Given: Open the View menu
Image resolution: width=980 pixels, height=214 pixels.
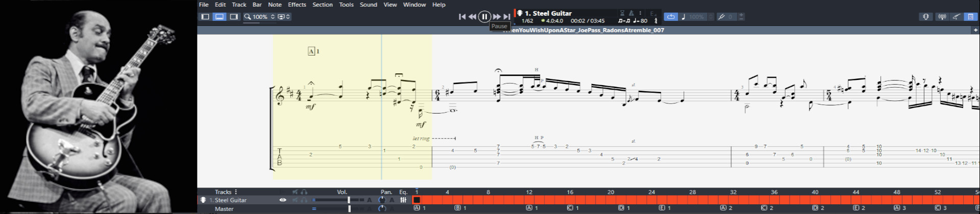Looking at the screenshot, I should tap(390, 5).
